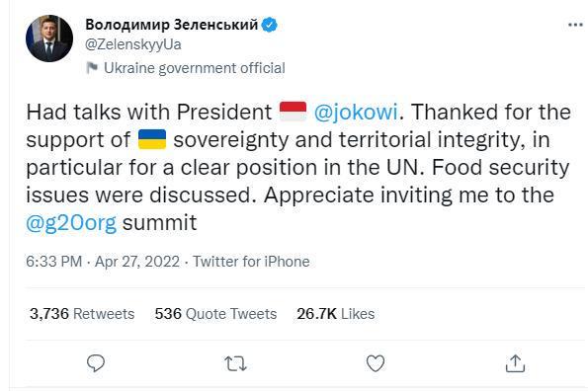Click the blue verified checkmark badge
Screen dimensions: 588x391
tap(269, 25)
